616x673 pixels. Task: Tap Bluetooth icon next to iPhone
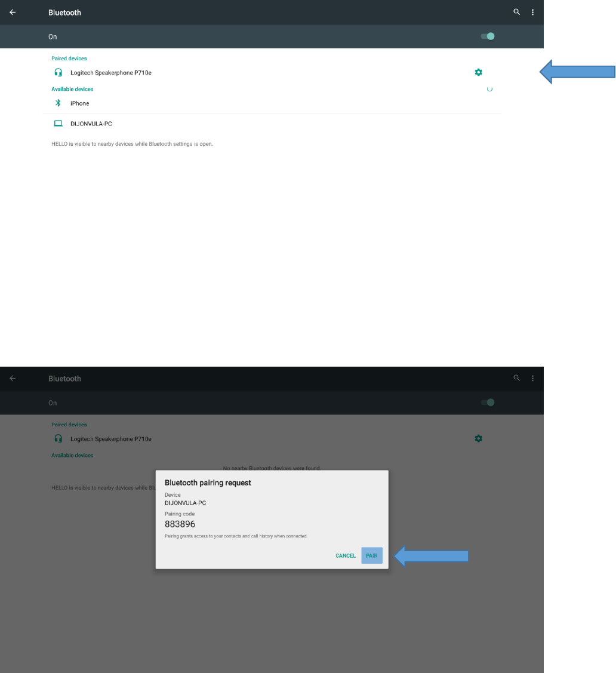point(58,103)
